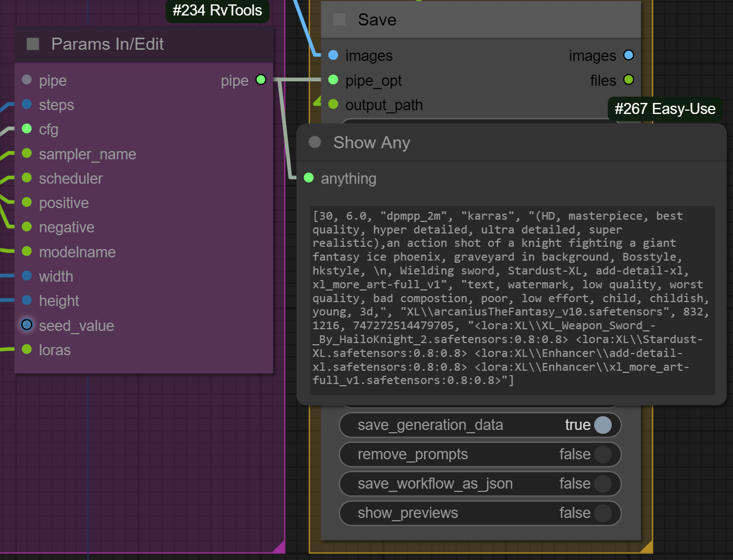Click the sampler_name input port

click(27, 153)
